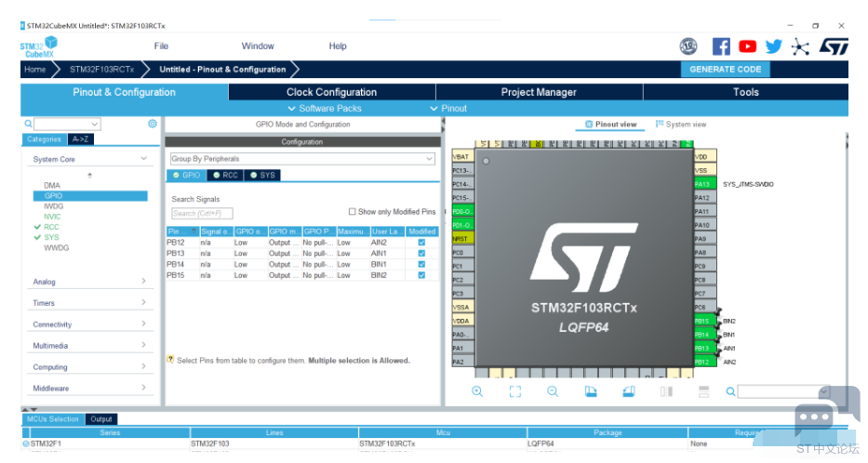Toggle Modified checkbox for PB13 row
The width and height of the screenshot is (868, 463).
(421, 254)
